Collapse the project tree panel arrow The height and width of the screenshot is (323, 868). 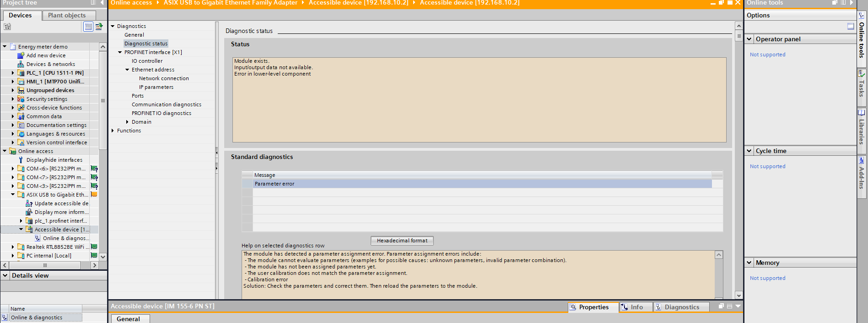102,3
